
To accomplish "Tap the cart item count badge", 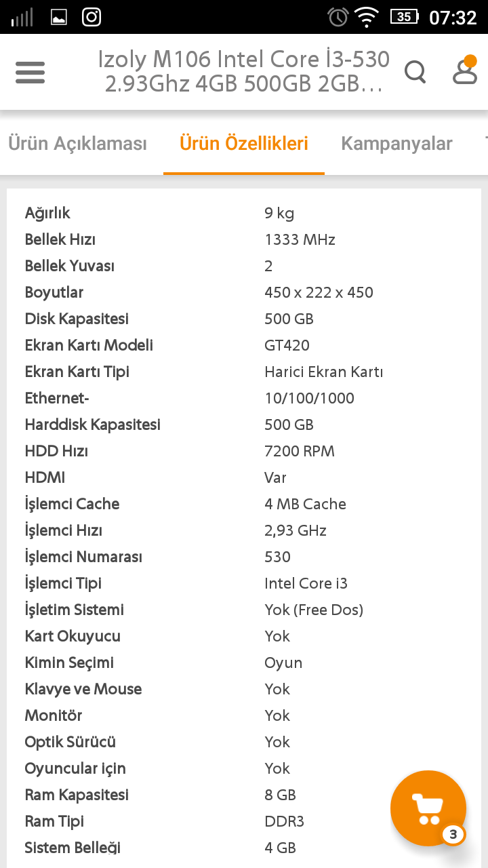I will coord(453,834).
